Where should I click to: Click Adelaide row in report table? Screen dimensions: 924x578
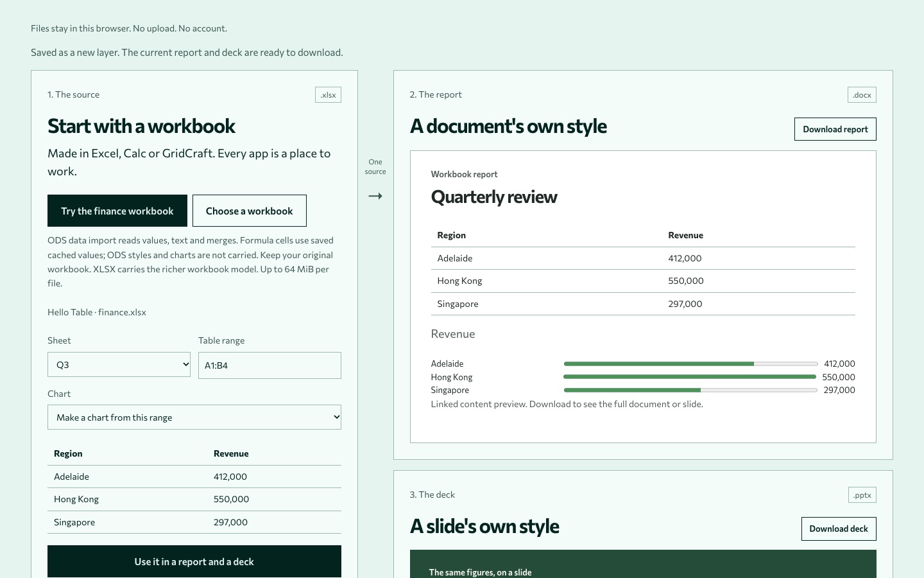point(643,258)
